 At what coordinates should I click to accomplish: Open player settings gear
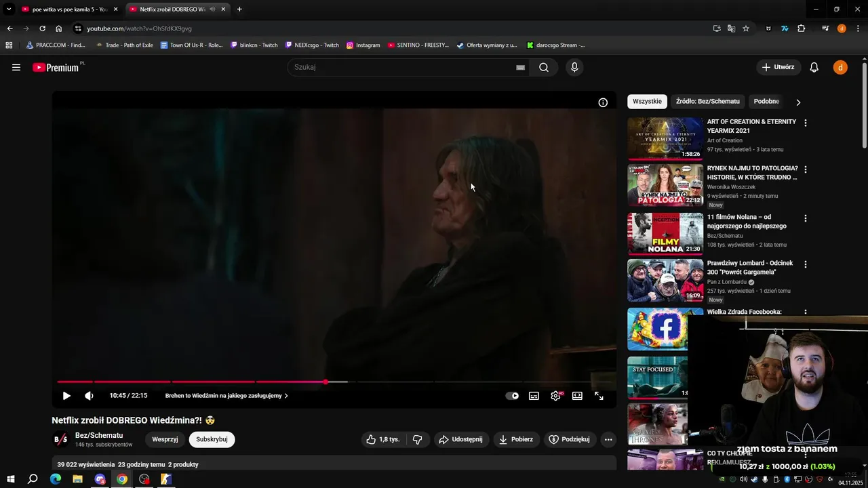coord(555,396)
